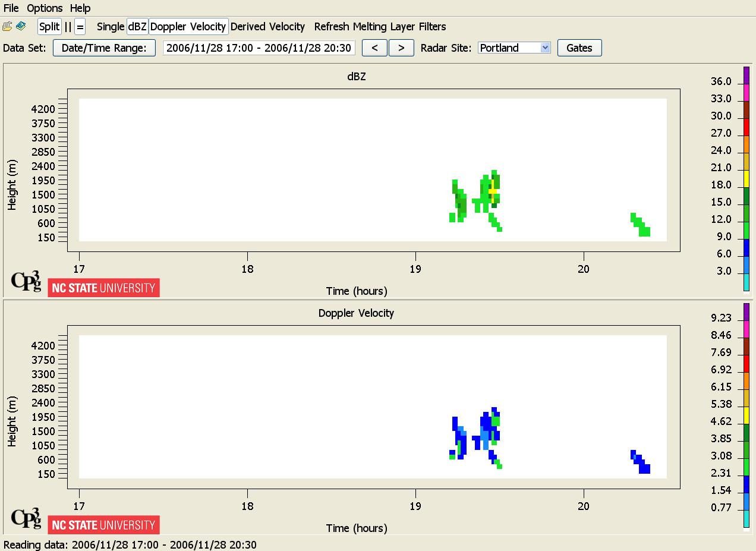756x551 pixels.
Task: Open the File menu
Action: coord(11,8)
